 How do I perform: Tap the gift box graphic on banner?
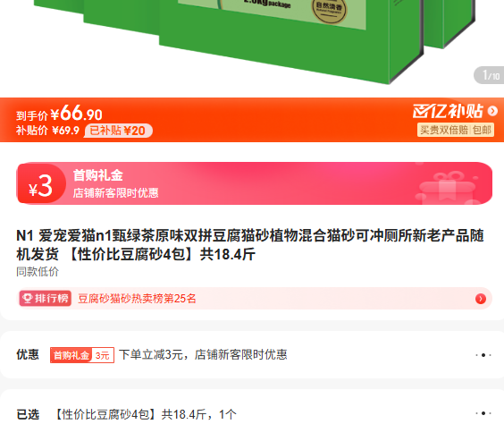[447, 188]
